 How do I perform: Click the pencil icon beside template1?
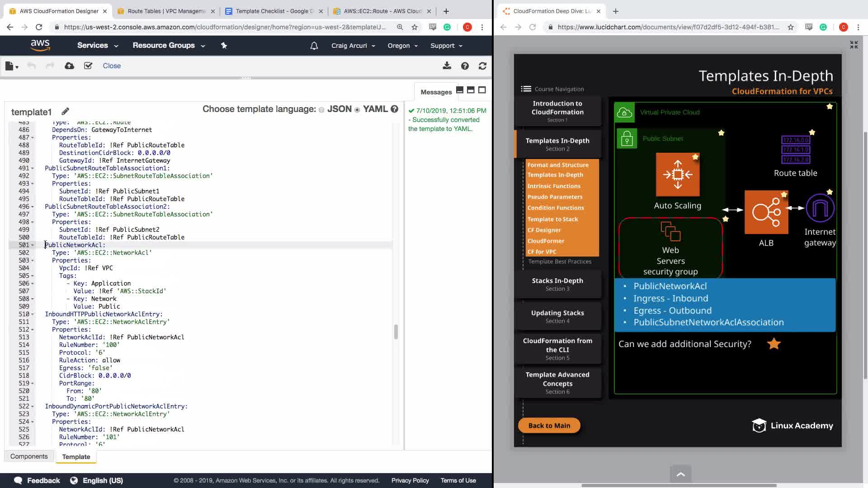(x=65, y=111)
